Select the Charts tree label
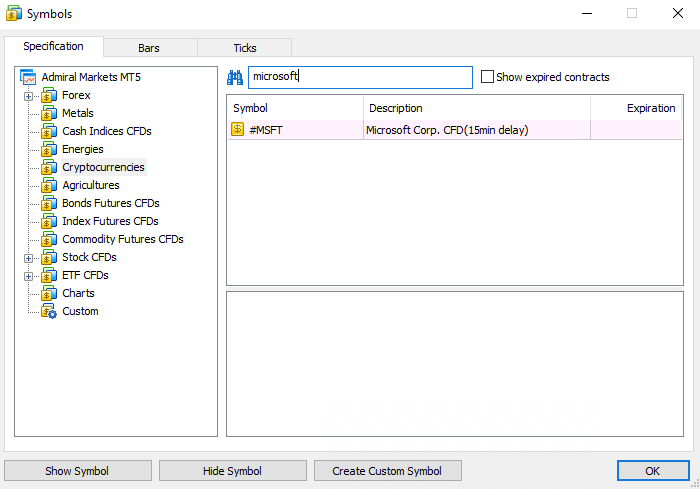Viewport: 700px width, 489px height. [x=78, y=293]
